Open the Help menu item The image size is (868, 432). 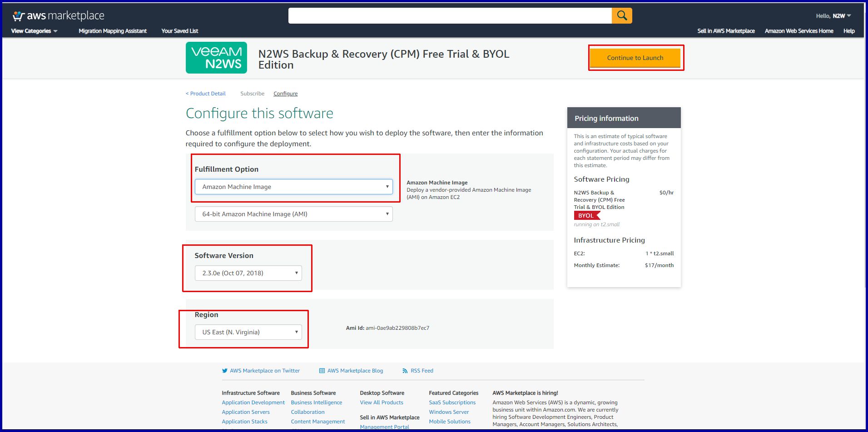click(x=849, y=31)
